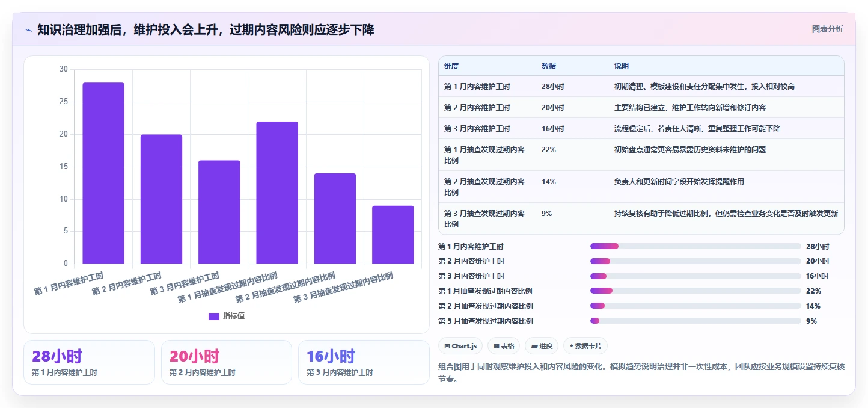This screenshot has height=408, width=868.
Task: Click the chart bar for 第 3 月内容维护工时
Action: point(219,212)
